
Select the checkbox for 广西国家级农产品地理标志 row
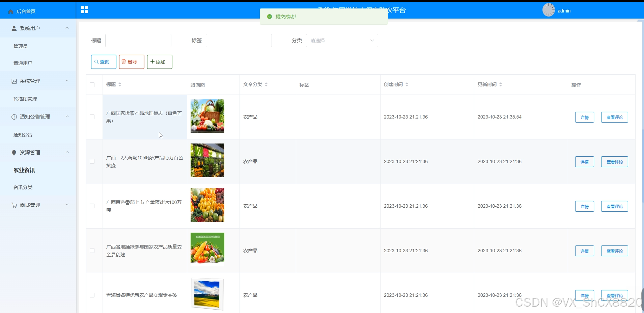[92, 117]
